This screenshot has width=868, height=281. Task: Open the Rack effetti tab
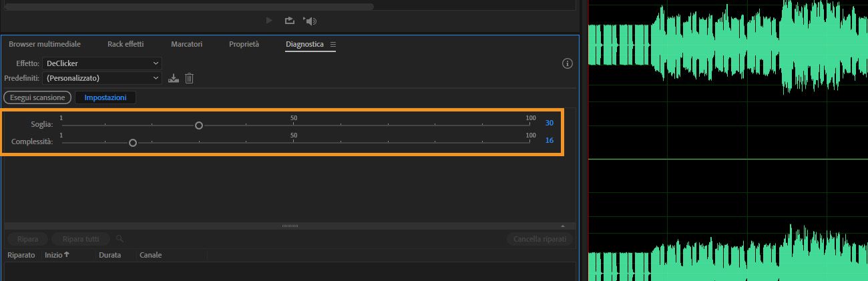(126, 45)
